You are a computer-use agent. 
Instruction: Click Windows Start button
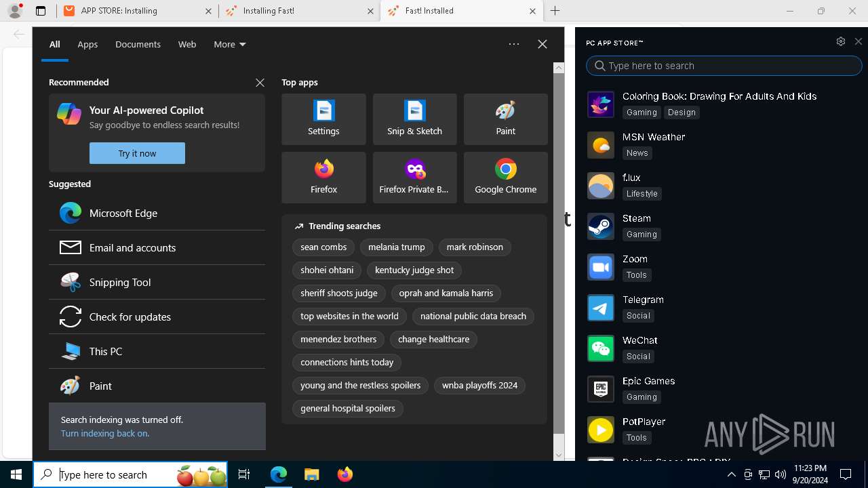coord(16,474)
